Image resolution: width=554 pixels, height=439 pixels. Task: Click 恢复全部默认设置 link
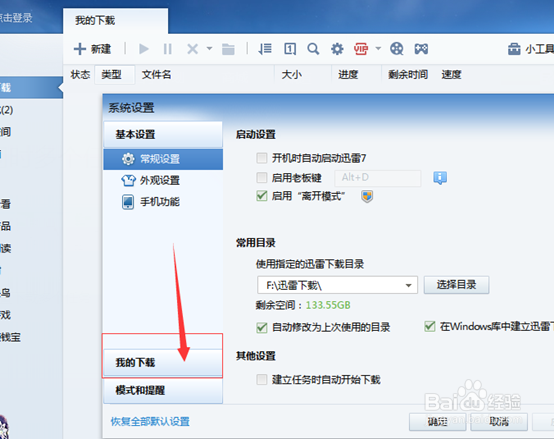(150, 421)
